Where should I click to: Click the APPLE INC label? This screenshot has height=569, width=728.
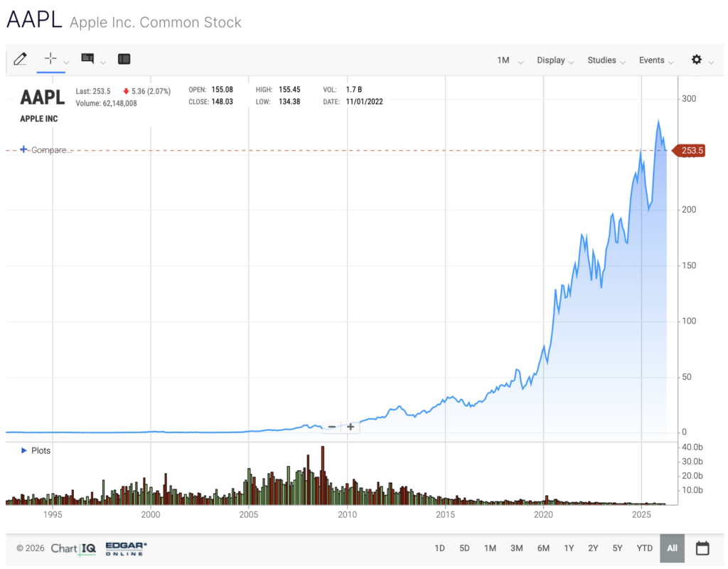(x=39, y=119)
